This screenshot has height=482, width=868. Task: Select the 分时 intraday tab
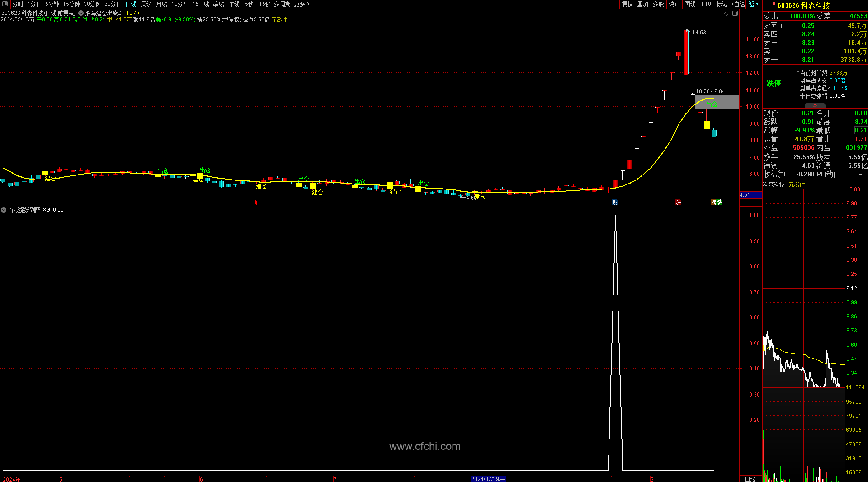(18, 4)
